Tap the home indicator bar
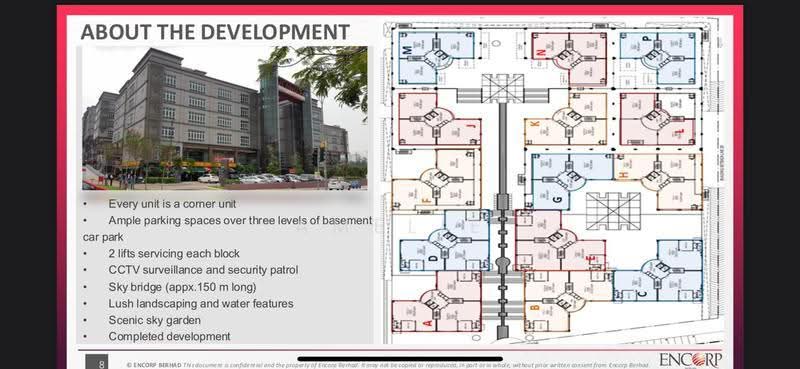This screenshot has width=800, height=369. tap(400, 359)
